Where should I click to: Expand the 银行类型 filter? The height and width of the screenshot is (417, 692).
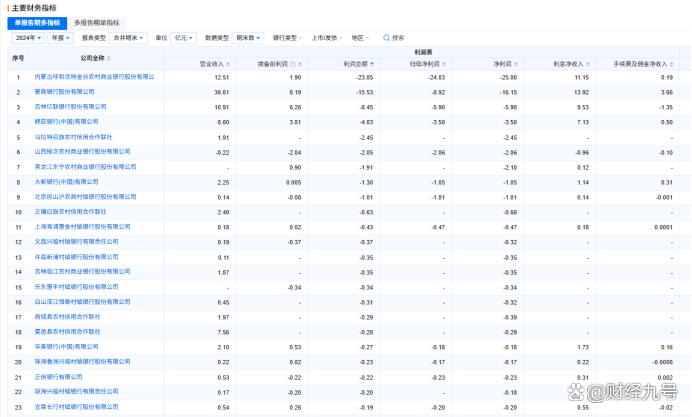click(x=287, y=38)
